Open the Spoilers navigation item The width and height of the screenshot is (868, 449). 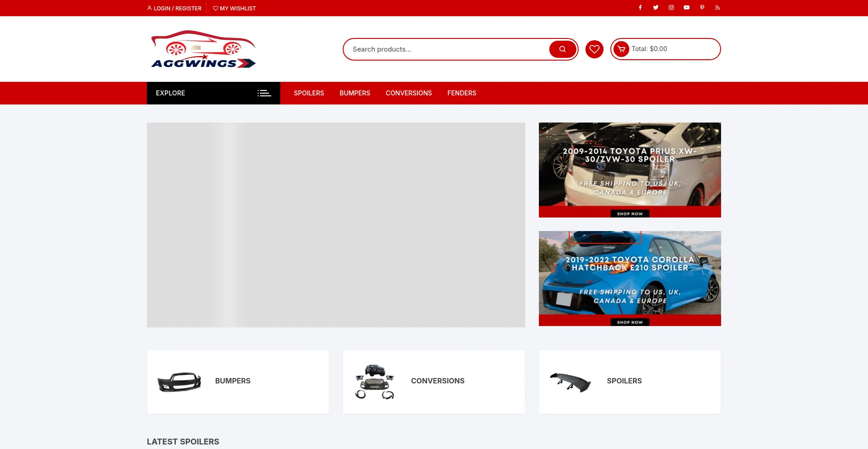[x=309, y=93]
